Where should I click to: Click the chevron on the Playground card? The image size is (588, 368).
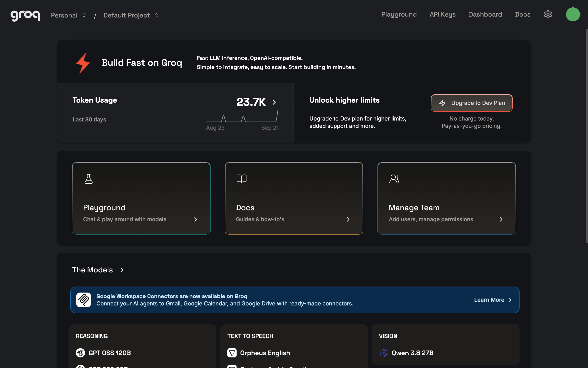[x=196, y=219]
